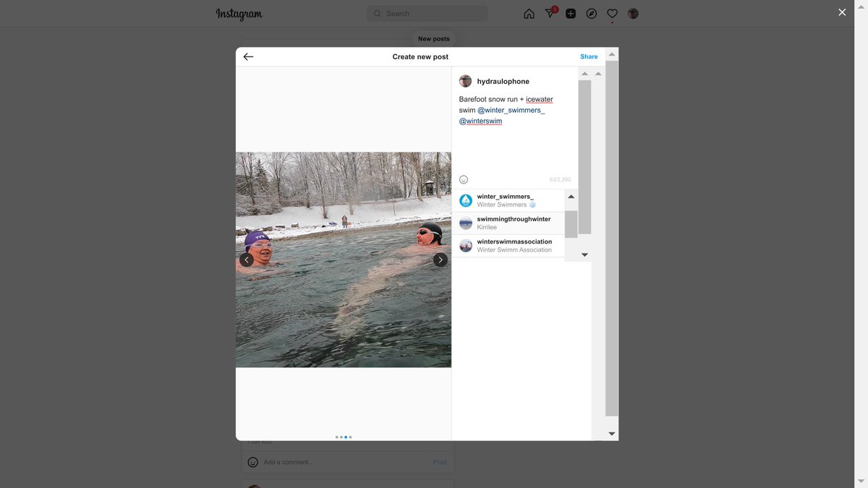Click the dialog outer scrollbar thumb

612,239
